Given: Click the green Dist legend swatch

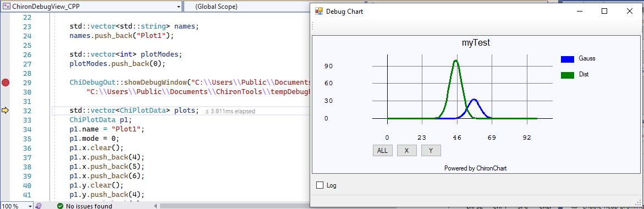Looking at the screenshot, I should tap(567, 75).
